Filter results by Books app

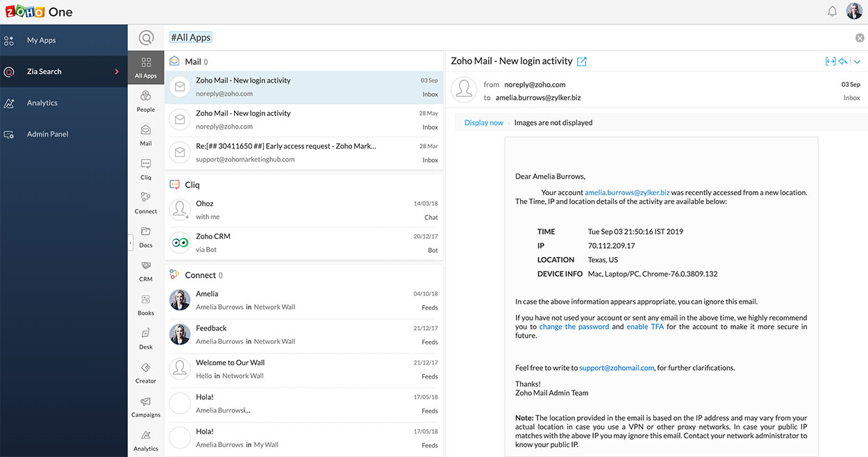(x=146, y=305)
